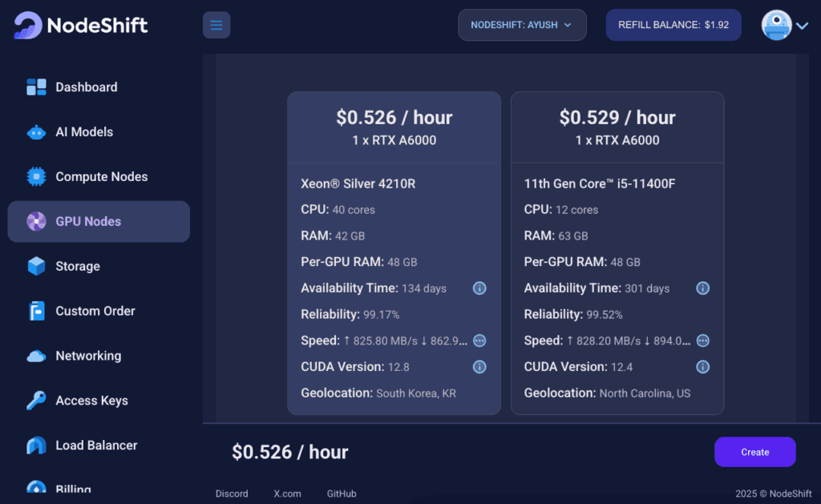Show CUDA Version info for 12.4 node
Screen dimensions: 821x504
pos(702,367)
